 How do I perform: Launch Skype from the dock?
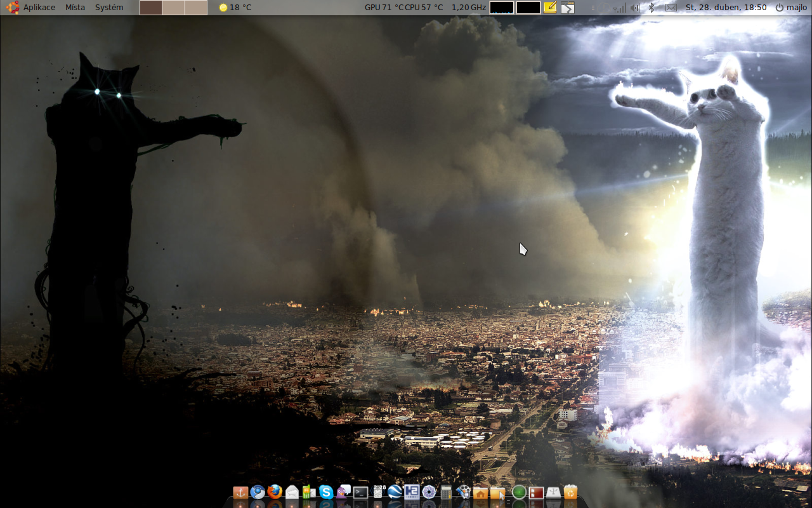click(326, 492)
